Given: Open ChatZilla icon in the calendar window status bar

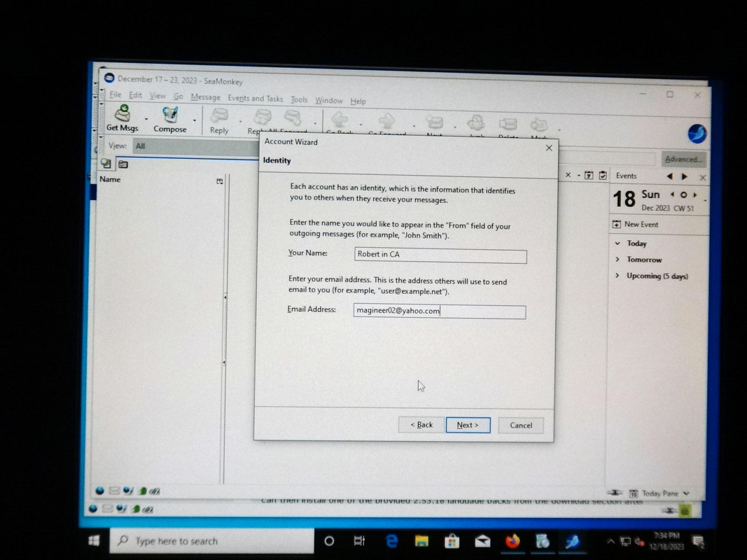Looking at the screenshot, I should pos(154,491).
